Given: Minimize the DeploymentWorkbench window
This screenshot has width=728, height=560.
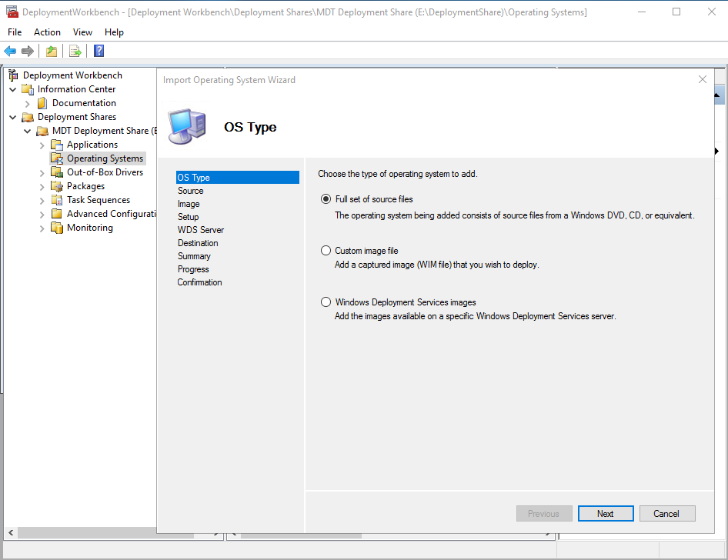Looking at the screenshot, I should click(x=642, y=12).
